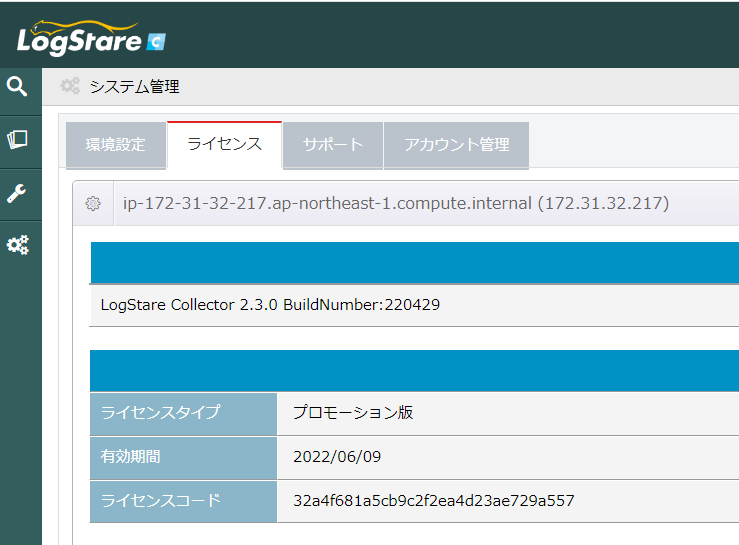
Task: Click the gear icon beside the host name
Action: 93,203
